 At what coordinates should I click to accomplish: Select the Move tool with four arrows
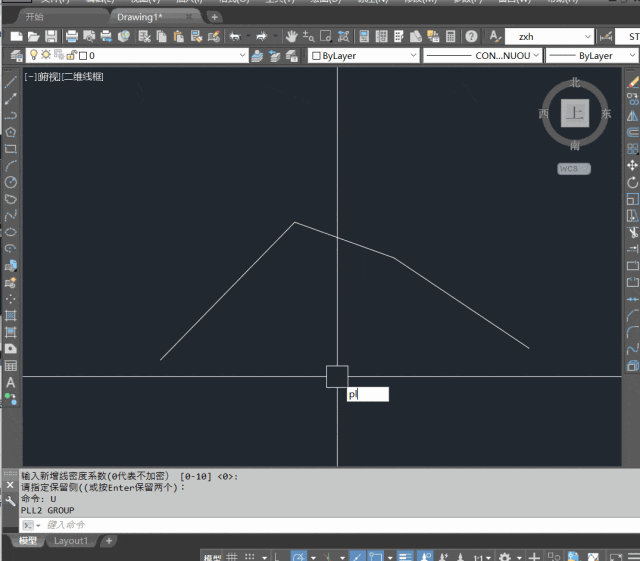tap(633, 165)
